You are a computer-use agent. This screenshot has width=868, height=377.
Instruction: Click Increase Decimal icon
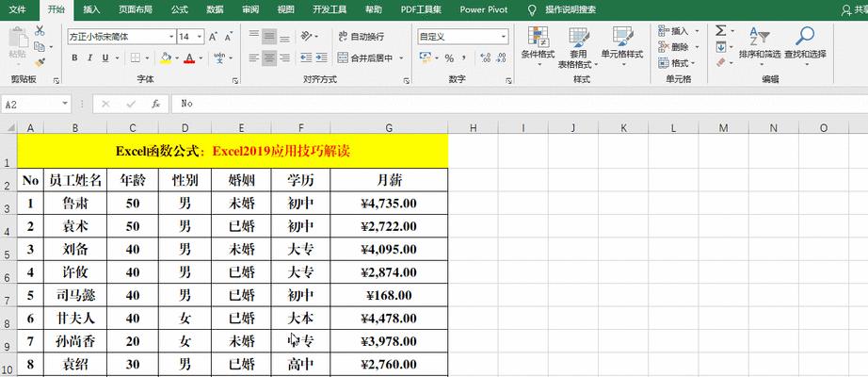click(x=486, y=57)
